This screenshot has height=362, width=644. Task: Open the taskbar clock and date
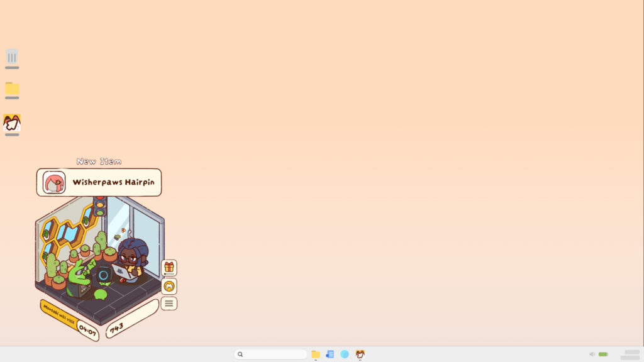pos(631,354)
